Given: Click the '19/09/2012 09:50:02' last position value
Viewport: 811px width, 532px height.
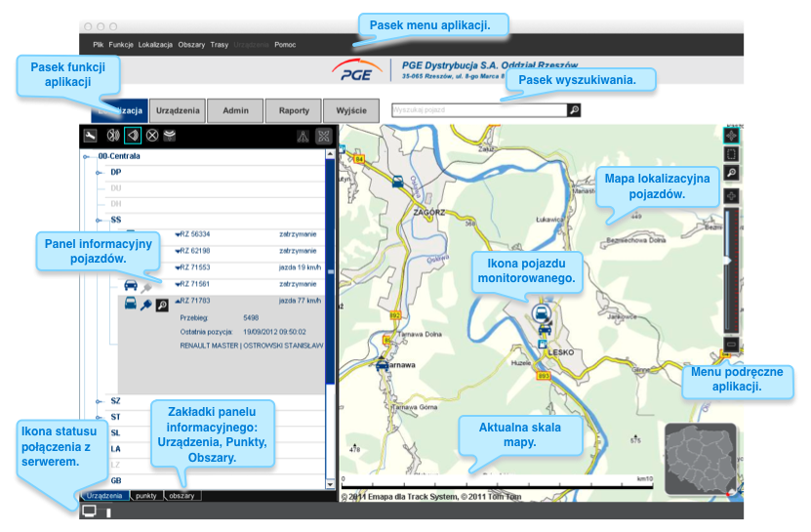Looking at the screenshot, I should point(274,332).
